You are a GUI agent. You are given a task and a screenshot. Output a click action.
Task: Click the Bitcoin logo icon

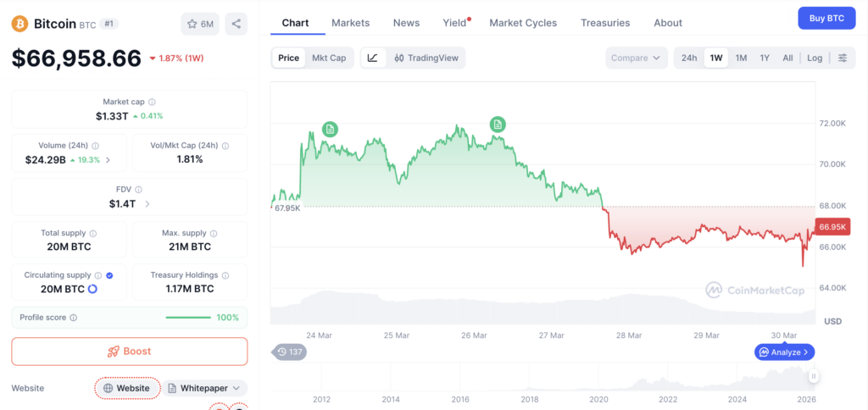tap(20, 24)
